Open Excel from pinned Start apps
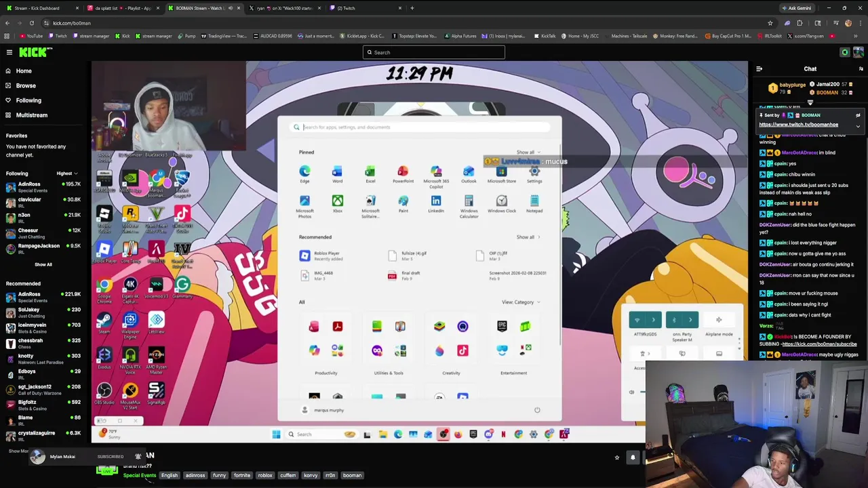Screen dimensions: 868x488 pyautogui.click(x=370, y=174)
